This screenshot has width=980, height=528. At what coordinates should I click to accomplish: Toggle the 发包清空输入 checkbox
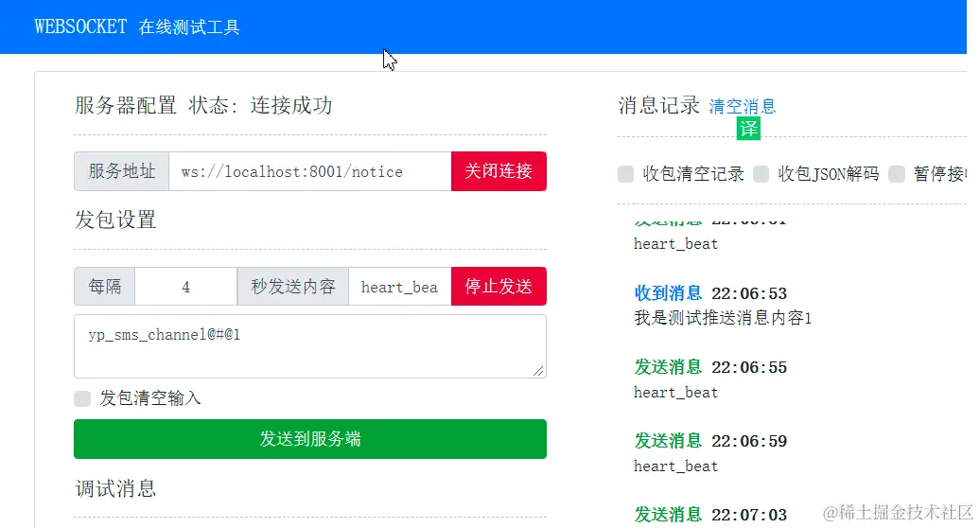click(x=82, y=398)
